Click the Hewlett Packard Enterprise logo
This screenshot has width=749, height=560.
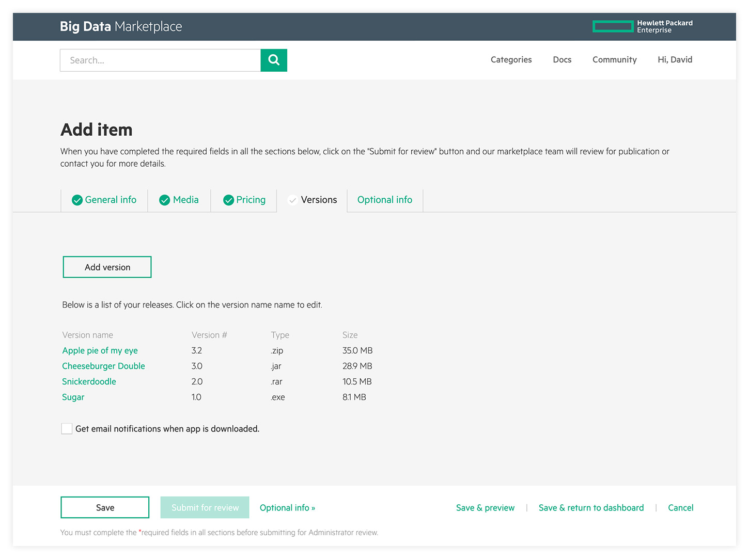point(642,26)
